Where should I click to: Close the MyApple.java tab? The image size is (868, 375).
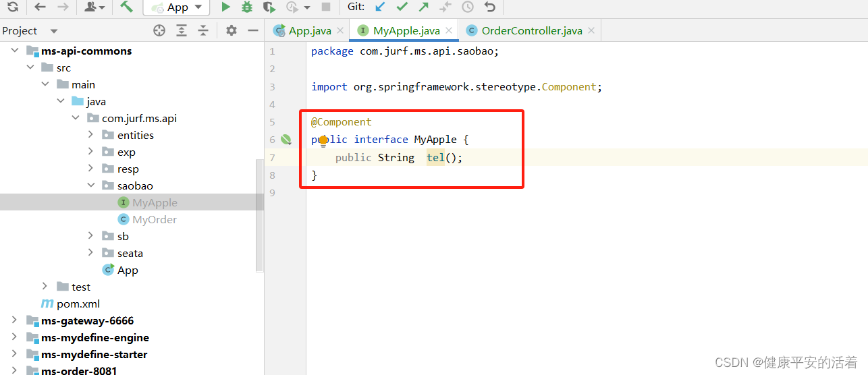(x=449, y=30)
